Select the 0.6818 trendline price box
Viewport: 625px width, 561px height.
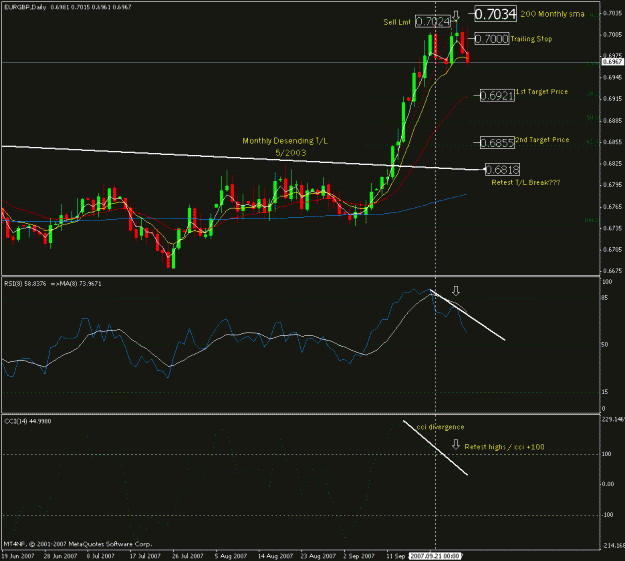502,169
